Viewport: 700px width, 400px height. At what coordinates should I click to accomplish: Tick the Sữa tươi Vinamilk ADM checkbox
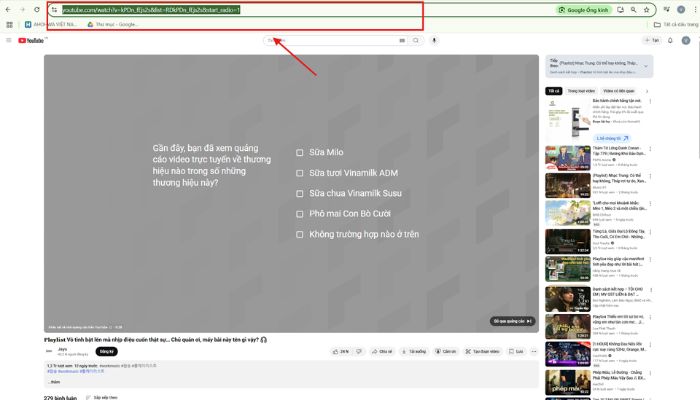(300, 173)
